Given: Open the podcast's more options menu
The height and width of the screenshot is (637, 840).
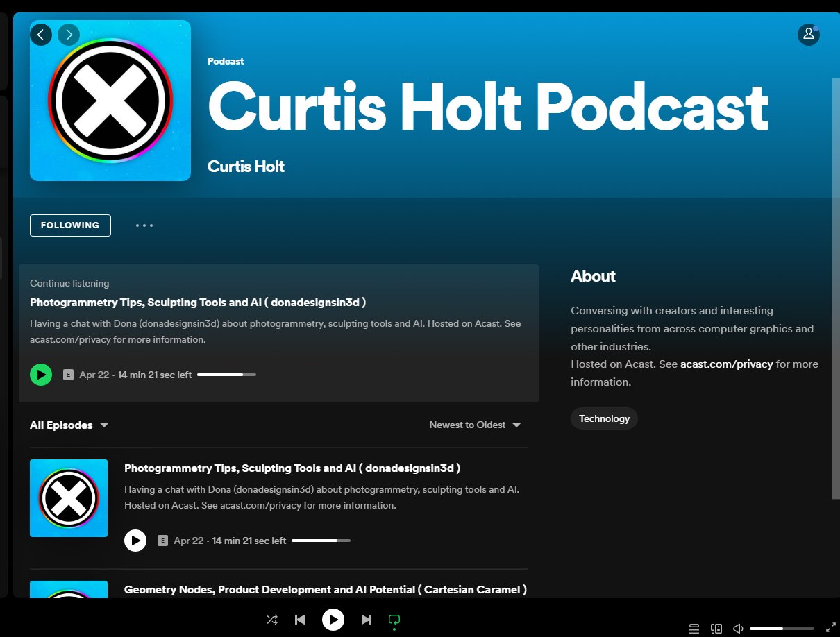Looking at the screenshot, I should (x=144, y=225).
